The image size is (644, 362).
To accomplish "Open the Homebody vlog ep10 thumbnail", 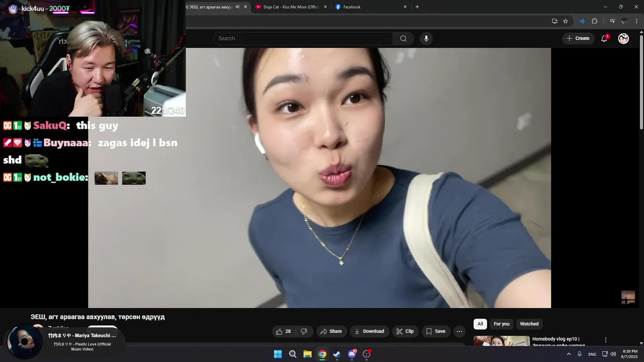I will [502, 341].
